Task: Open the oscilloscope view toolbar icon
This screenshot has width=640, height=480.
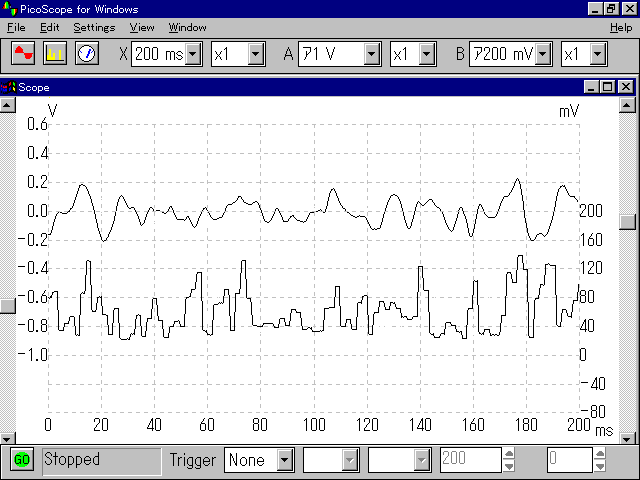Action: coord(23,53)
